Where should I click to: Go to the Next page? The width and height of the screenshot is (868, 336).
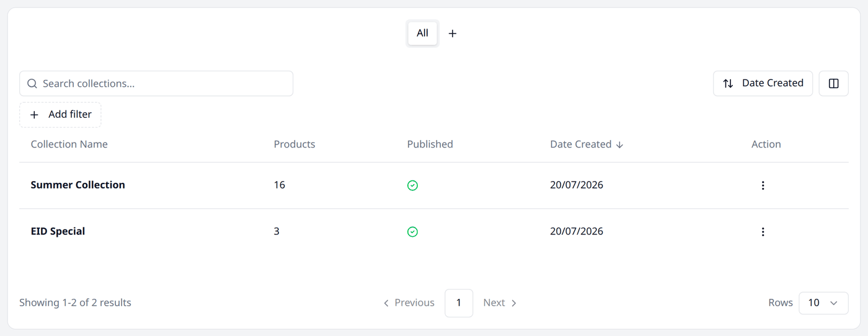(x=500, y=303)
